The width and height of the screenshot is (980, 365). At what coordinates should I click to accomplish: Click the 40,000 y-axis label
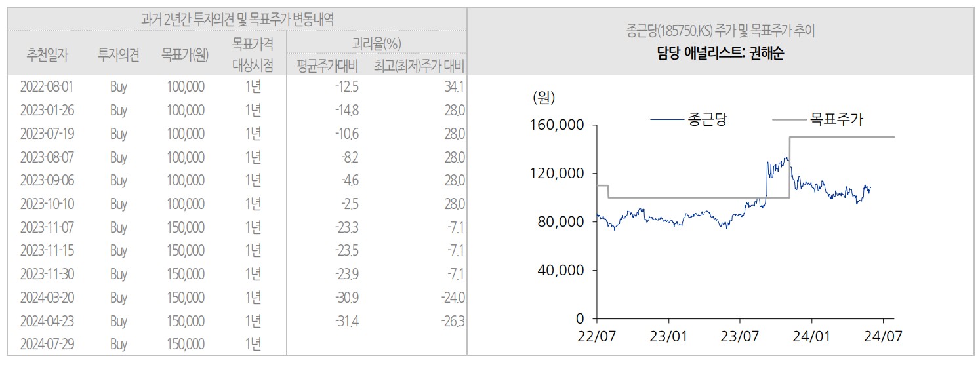tap(560, 271)
